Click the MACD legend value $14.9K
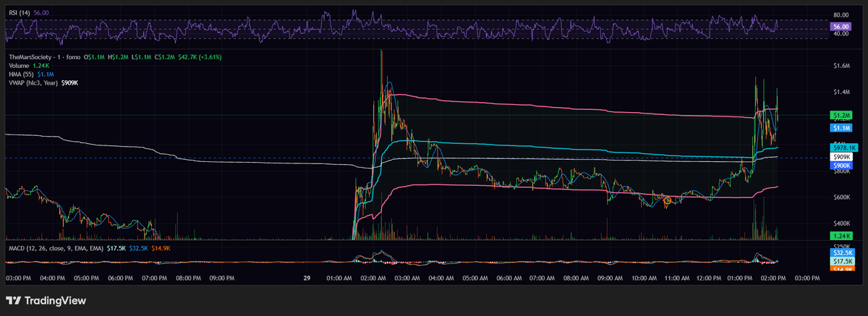This screenshot has height=316, width=868. coord(161,248)
